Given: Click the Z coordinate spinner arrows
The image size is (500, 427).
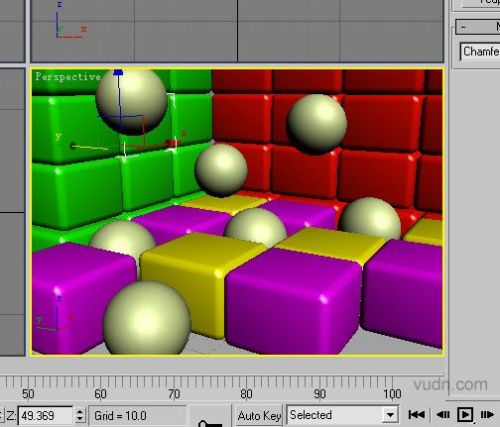Looking at the screenshot, I should 80,416.
